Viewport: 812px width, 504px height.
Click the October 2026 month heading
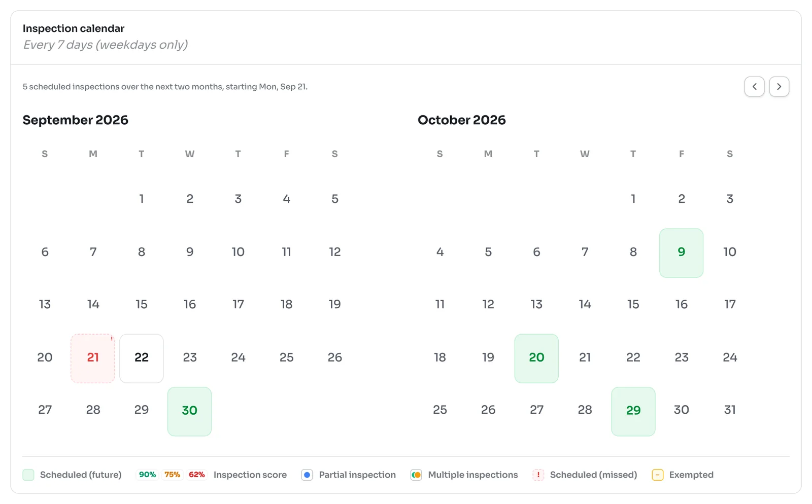click(462, 120)
